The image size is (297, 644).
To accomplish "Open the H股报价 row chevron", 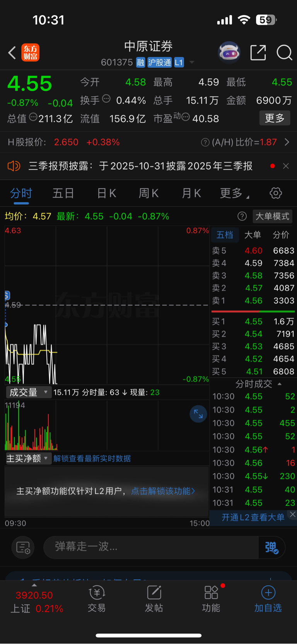I will coord(287,142).
